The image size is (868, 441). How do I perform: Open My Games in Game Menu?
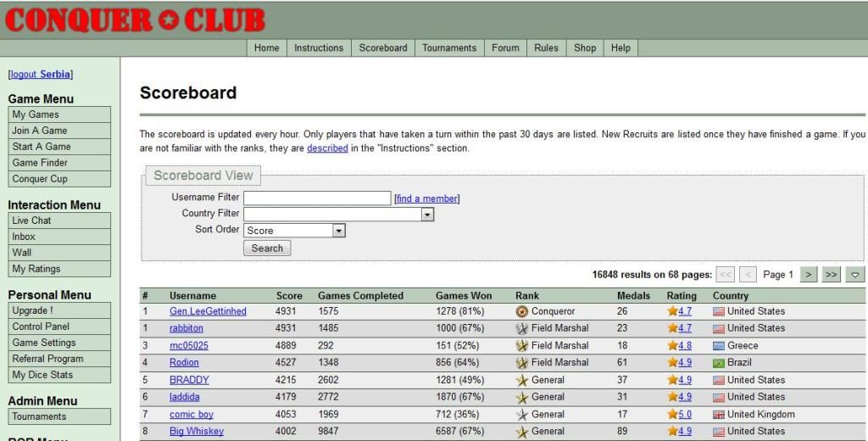(x=59, y=114)
